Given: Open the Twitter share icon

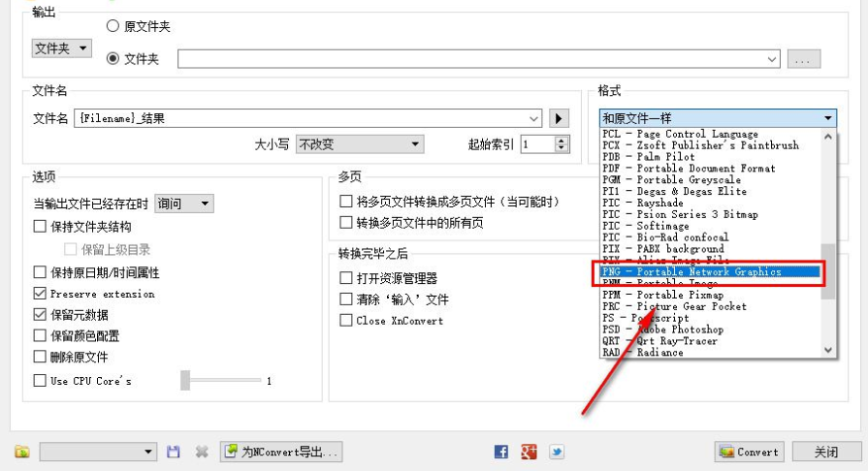Looking at the screenshot, I should click(557, 452).
